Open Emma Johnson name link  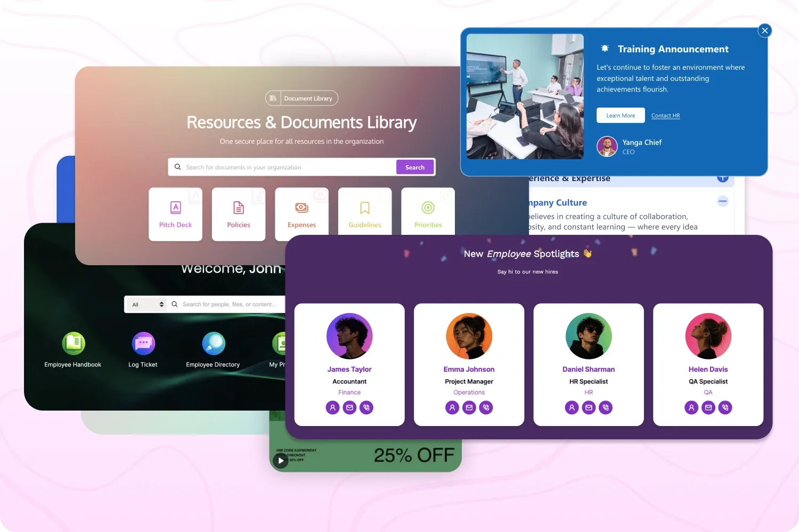(469, 369)
